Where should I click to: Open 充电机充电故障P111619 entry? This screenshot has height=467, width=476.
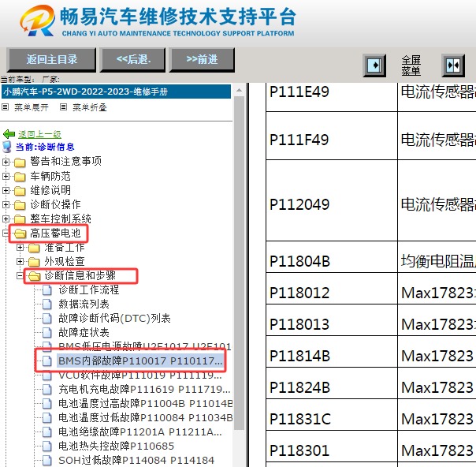[x=144, y=389]
